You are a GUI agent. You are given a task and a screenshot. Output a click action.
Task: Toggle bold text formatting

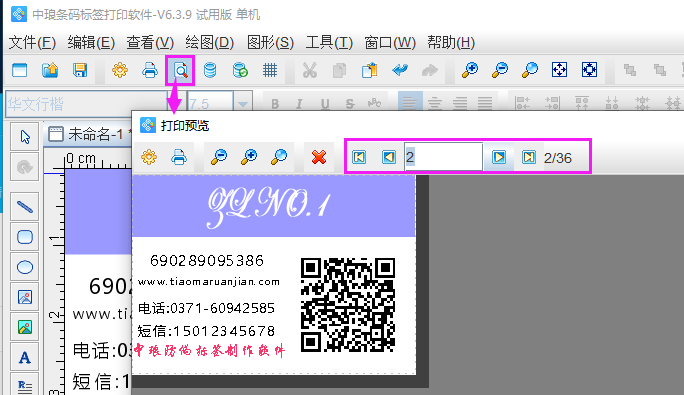pyautogui.click(x=275, y=104)
